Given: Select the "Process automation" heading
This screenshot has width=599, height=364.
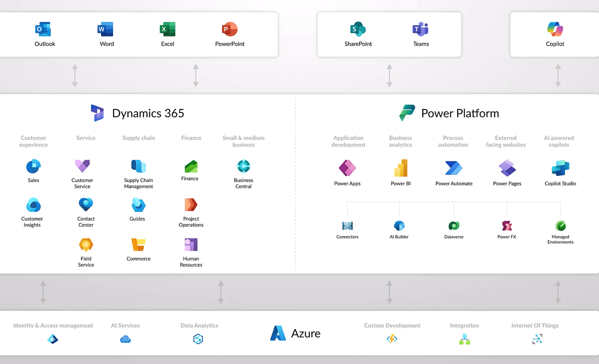Looking at the screenshot, I should point(453,141).
